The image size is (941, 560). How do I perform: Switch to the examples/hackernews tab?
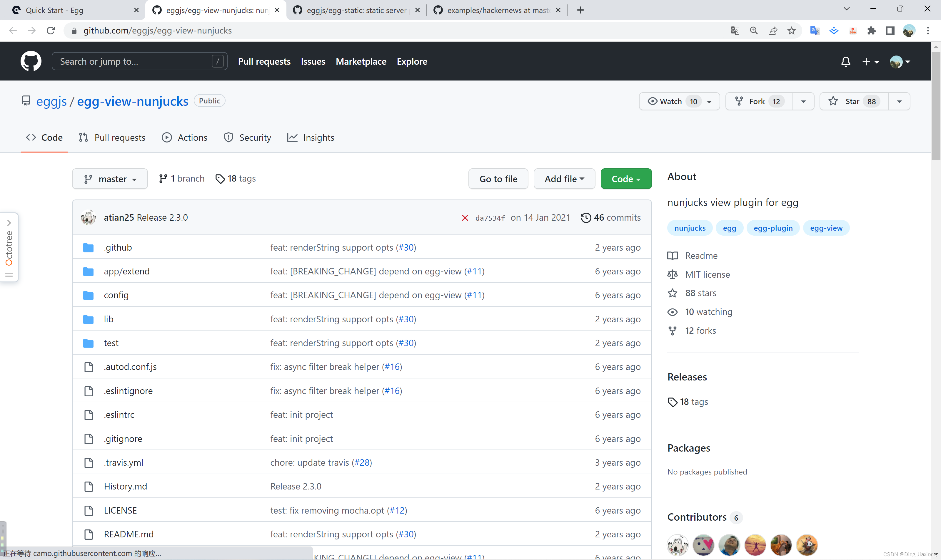(x=498, y=10)
